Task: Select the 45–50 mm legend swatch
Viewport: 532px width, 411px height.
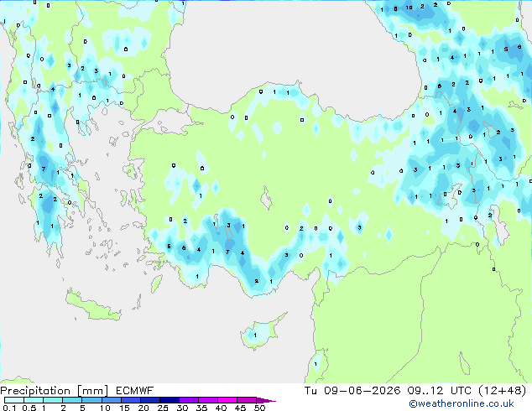Action: coord(247,400)
